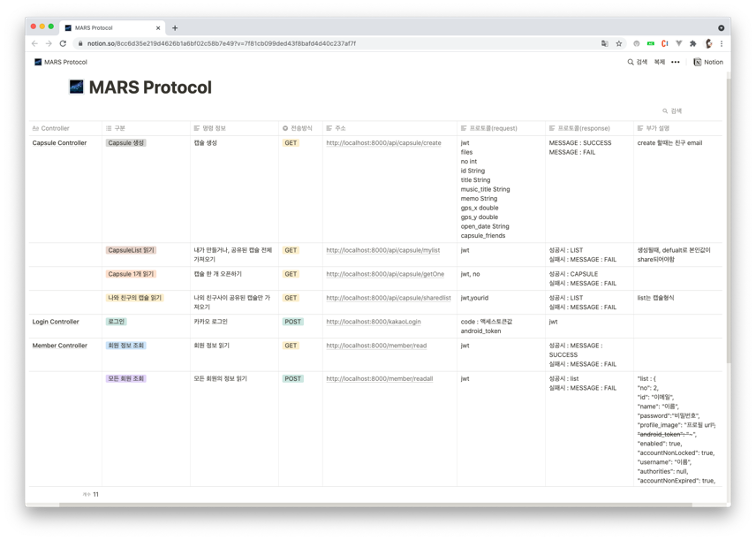
Task: Click POST tag in 모든 회원 조회 row
Action: tap(293, 378)
